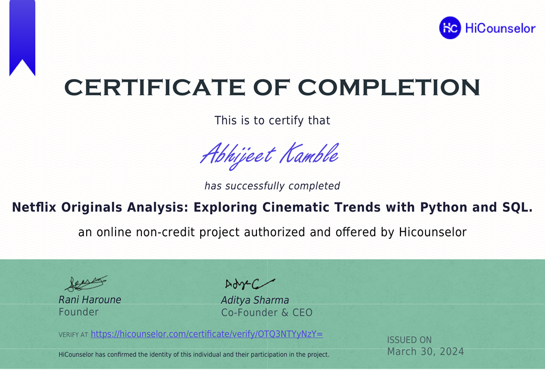The height and width of the screenshot is (392, 545).
Task: Click the recipient name Abhijeet Kamble
Action: point(269,155)
